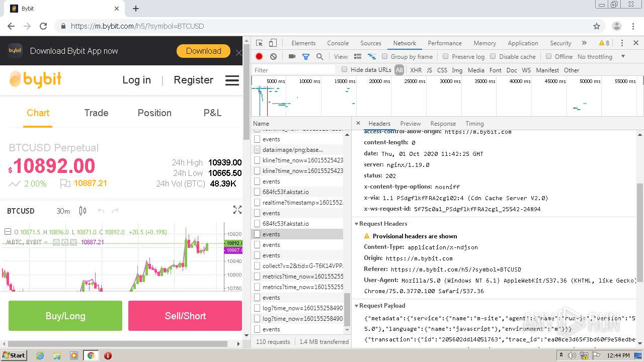Open Windows Explorer folder in taskbar
644x362 pixels.
click(57, 355)
